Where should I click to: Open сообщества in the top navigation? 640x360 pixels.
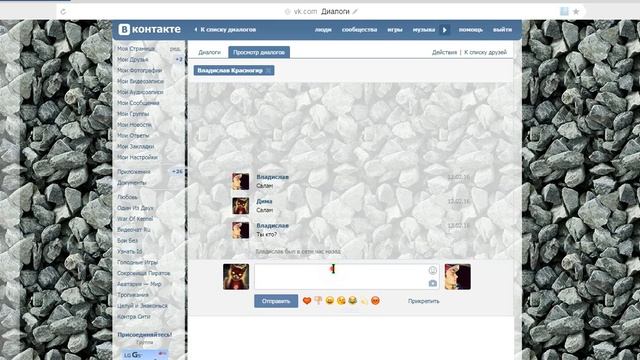(x=359, y=29)
